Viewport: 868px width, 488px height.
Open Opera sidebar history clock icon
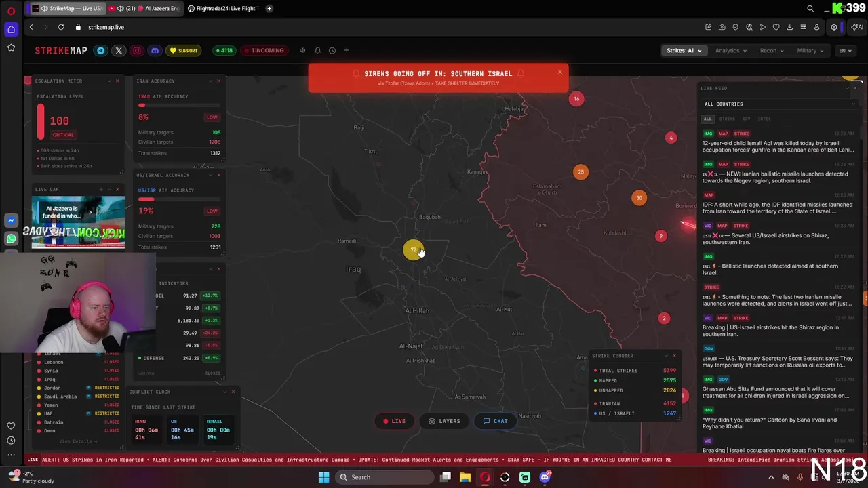[x=11, y=440]
